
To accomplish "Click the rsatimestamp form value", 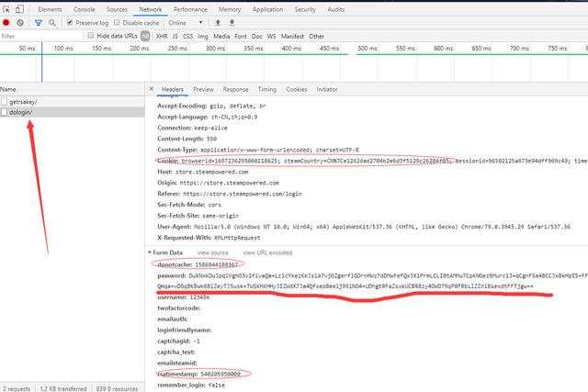I will click(220, 374).
